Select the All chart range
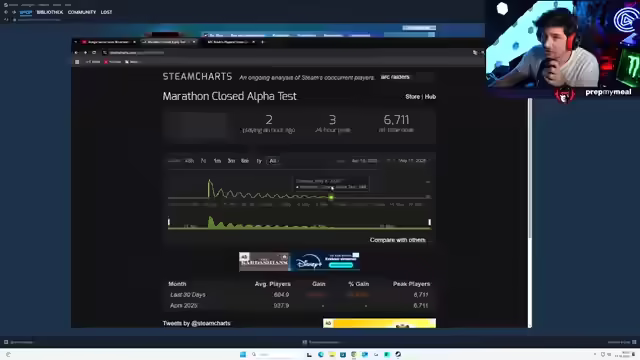The image size is (640, 360). pyautogui.click(x=273, y=161)
